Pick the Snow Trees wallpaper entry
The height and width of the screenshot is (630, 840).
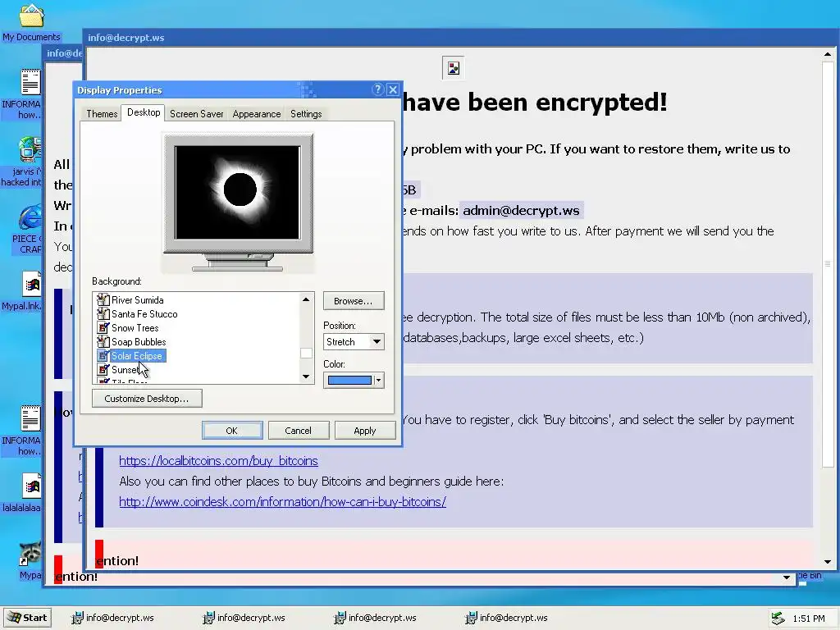click(135, 328)
